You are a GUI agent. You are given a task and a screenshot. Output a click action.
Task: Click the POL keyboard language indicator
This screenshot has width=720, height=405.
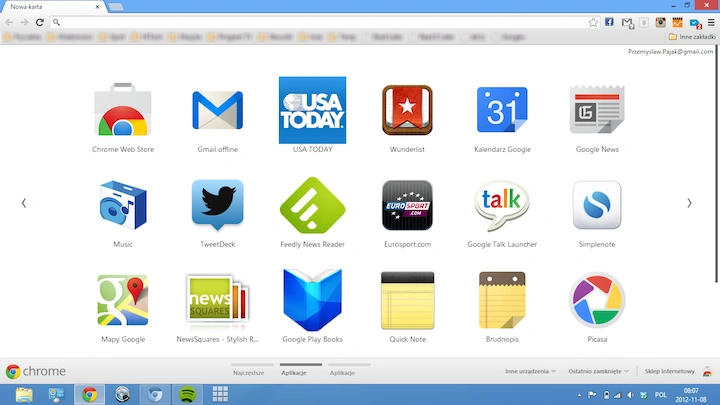[661, 395]
